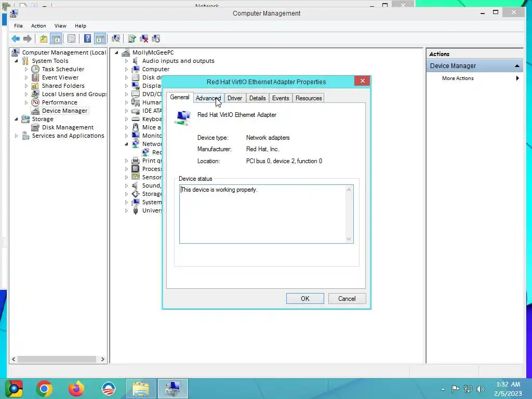The width and height of the screenshot is (532, 399).
Task: Select Event Viewer in the console tree
Action: (60, 77)
